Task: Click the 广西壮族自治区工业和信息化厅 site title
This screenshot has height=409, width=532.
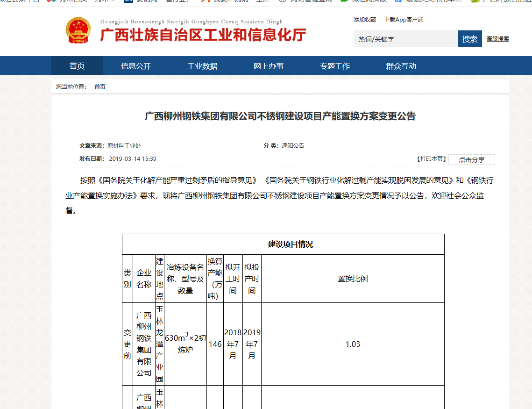Action: pyautogui.click(x=203, y=36)
